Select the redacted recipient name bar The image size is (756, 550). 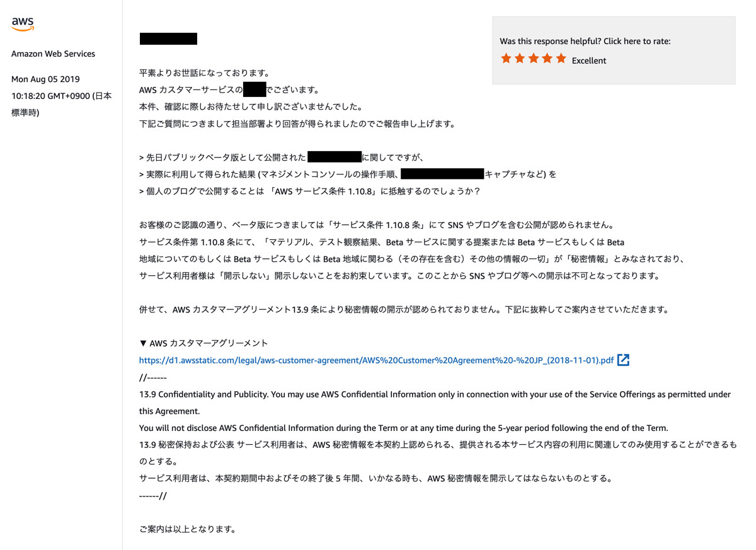(x=168, y=38)
